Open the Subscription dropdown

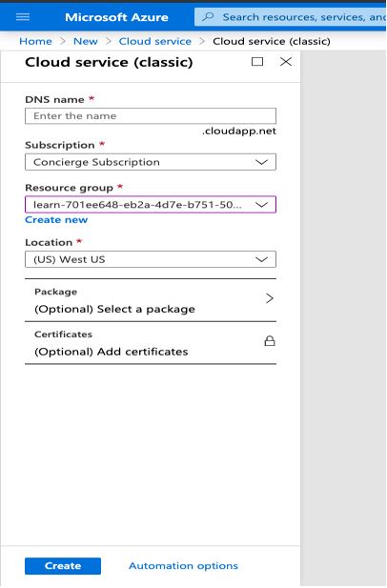click(x=151, y=162)
